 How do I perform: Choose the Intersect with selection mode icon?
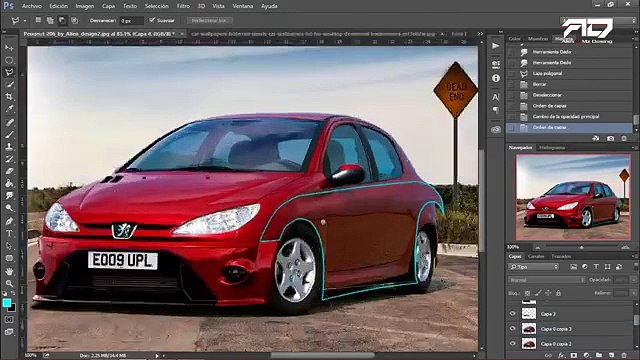click(x=74, y=20)
